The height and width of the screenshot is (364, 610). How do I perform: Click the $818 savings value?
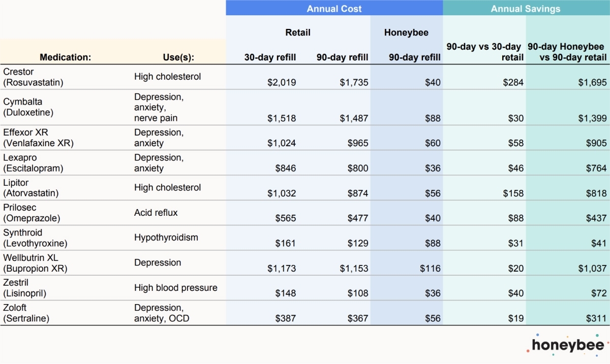pos(596,193)
